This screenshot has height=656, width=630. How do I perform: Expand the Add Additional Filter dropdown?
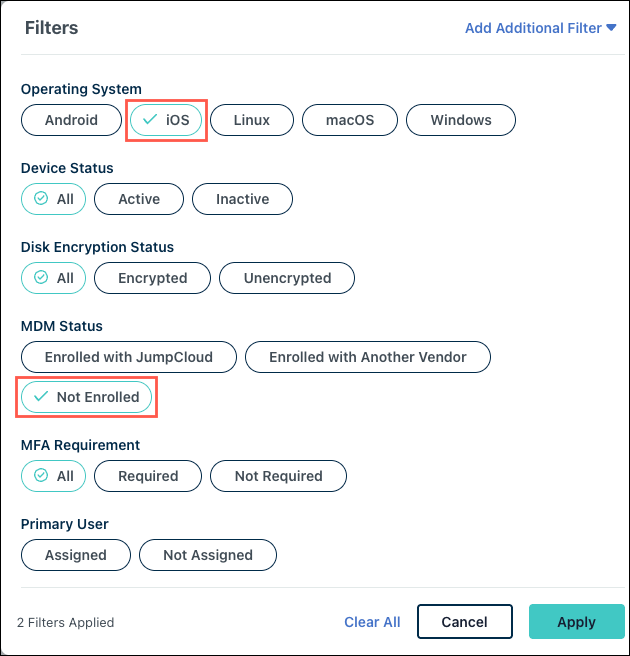540,28
